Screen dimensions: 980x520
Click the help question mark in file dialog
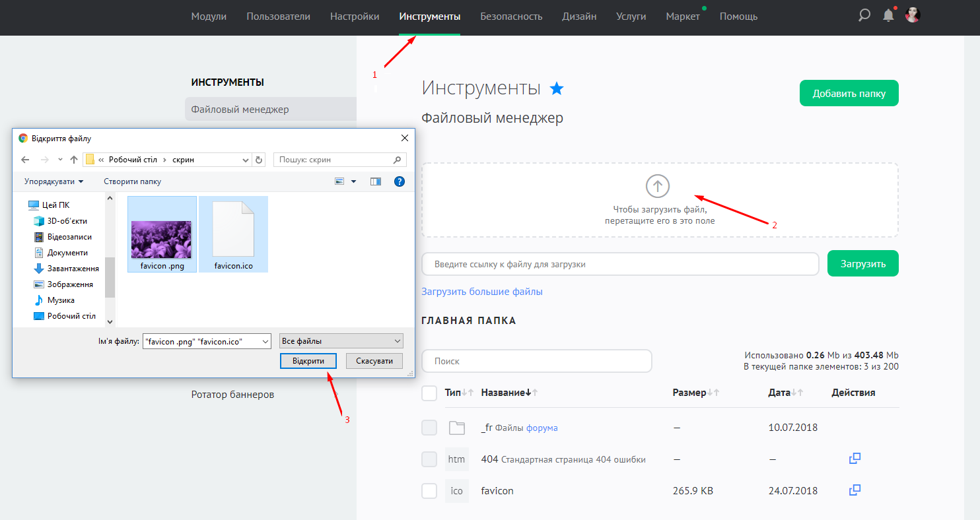[x=399, y=181]
